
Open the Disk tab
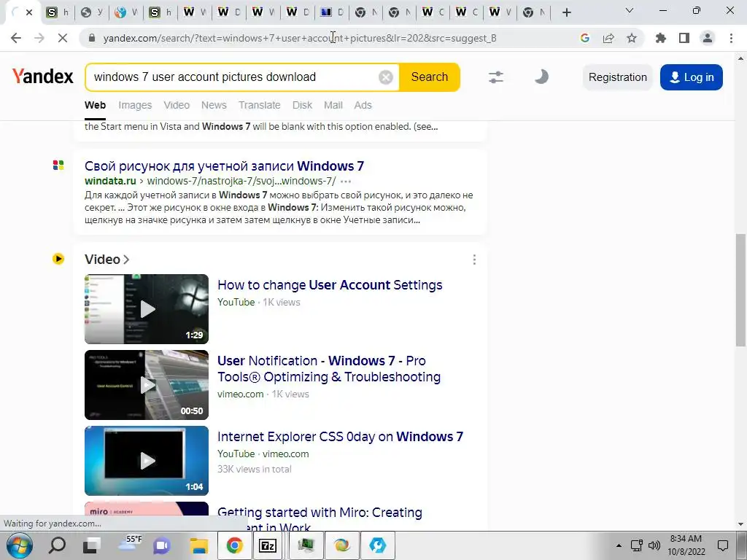(302, 105)
